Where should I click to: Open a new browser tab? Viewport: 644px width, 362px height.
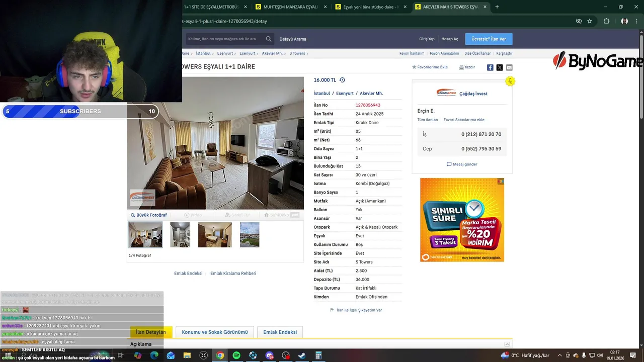pyautogui.click(x=497, y=7)
